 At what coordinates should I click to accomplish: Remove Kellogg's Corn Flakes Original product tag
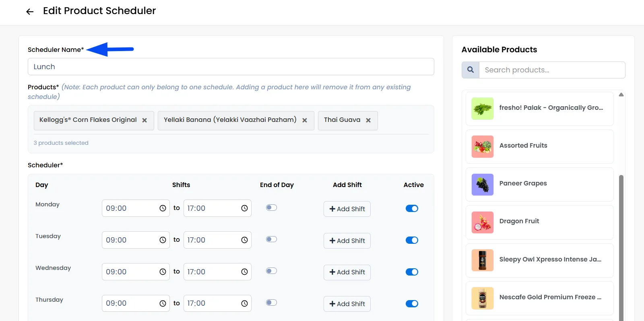point(144,120)
